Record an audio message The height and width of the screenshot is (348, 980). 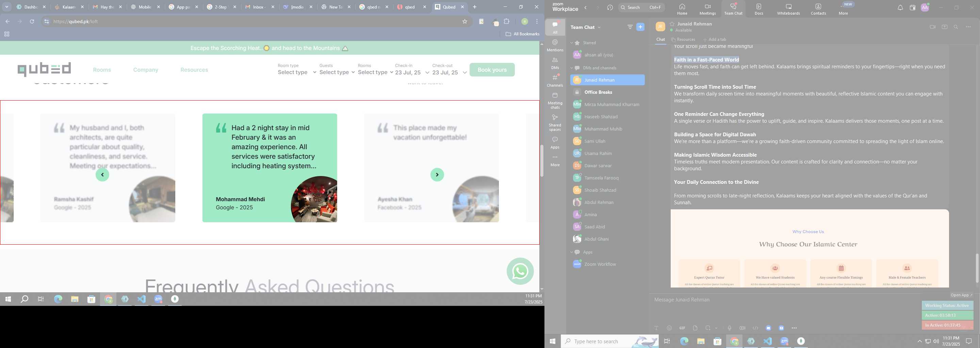[x=729, y=328]
